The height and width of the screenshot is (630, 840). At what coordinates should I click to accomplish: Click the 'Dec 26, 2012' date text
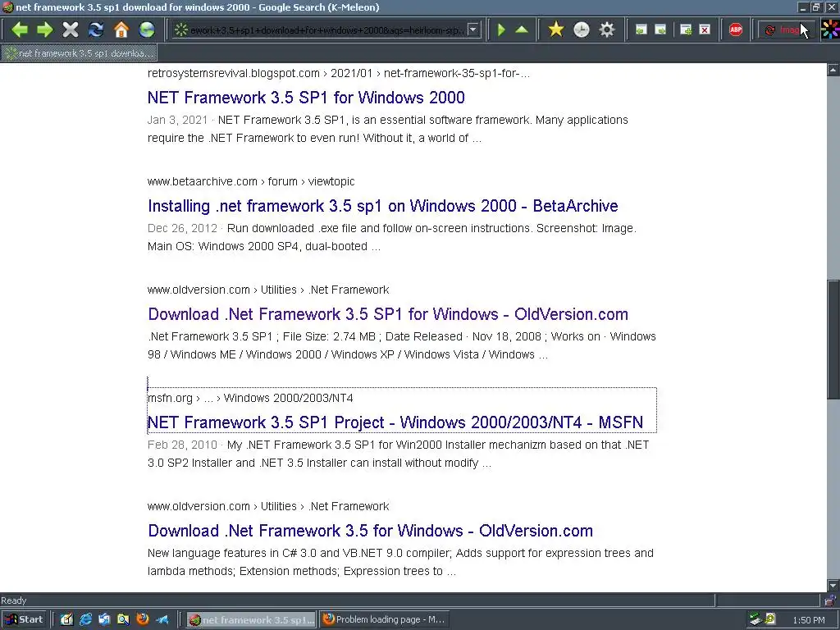[182, 228]
